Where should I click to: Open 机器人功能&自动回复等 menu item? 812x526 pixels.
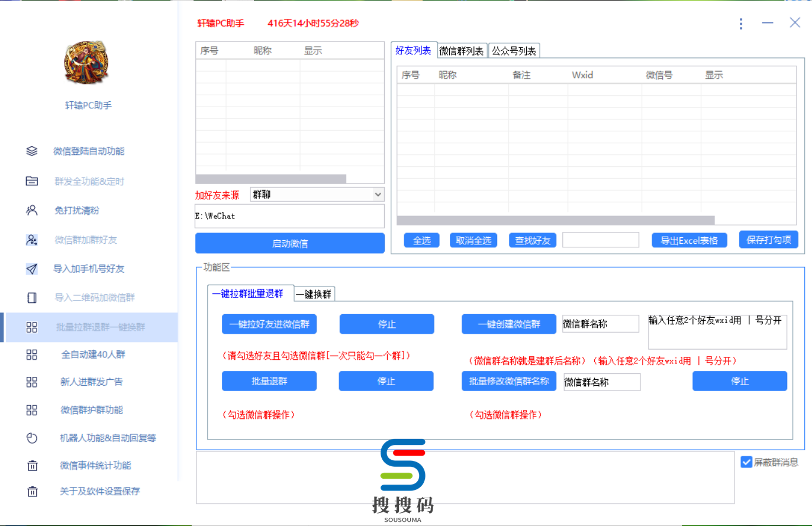pyautogui.click(x=108, y=438)
